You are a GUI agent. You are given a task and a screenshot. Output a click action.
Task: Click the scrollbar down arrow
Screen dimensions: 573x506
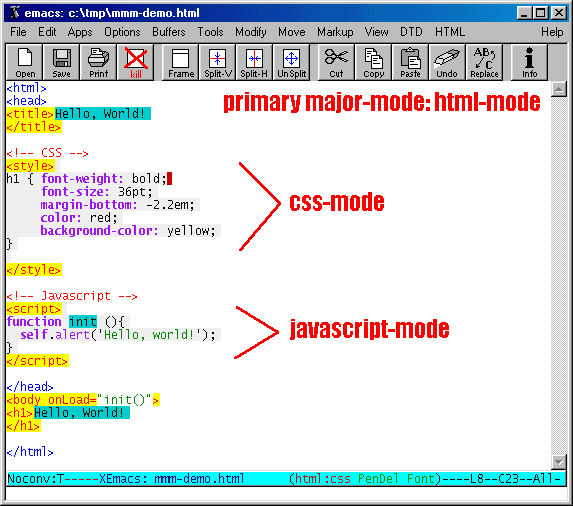pos(559,462)
